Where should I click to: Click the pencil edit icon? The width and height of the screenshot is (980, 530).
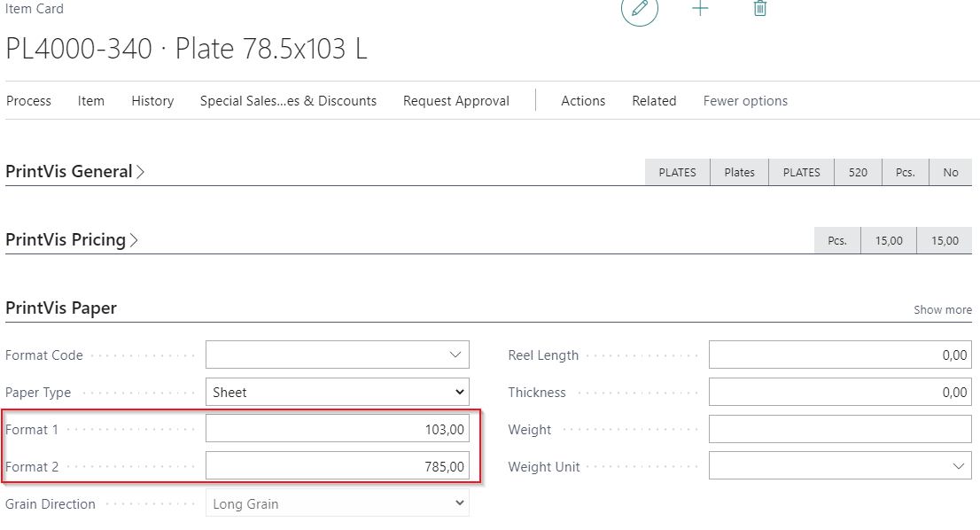click(x=639, y=9)
